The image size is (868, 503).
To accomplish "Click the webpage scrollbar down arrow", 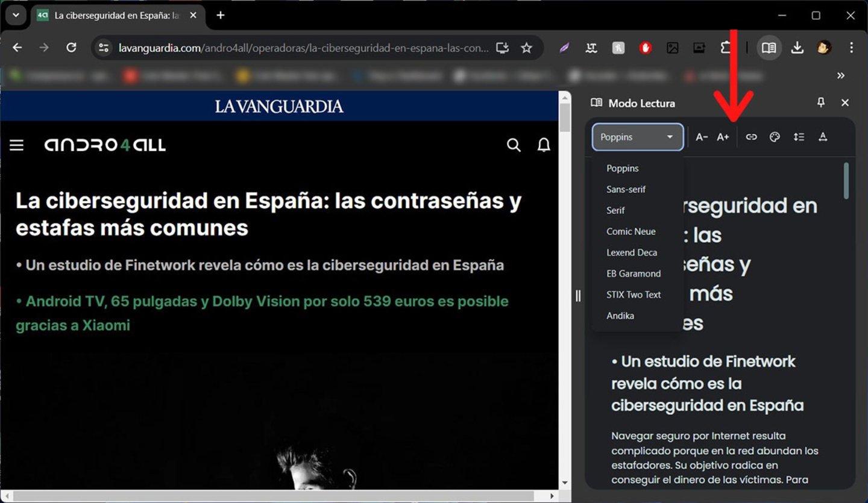I will 565,483.
